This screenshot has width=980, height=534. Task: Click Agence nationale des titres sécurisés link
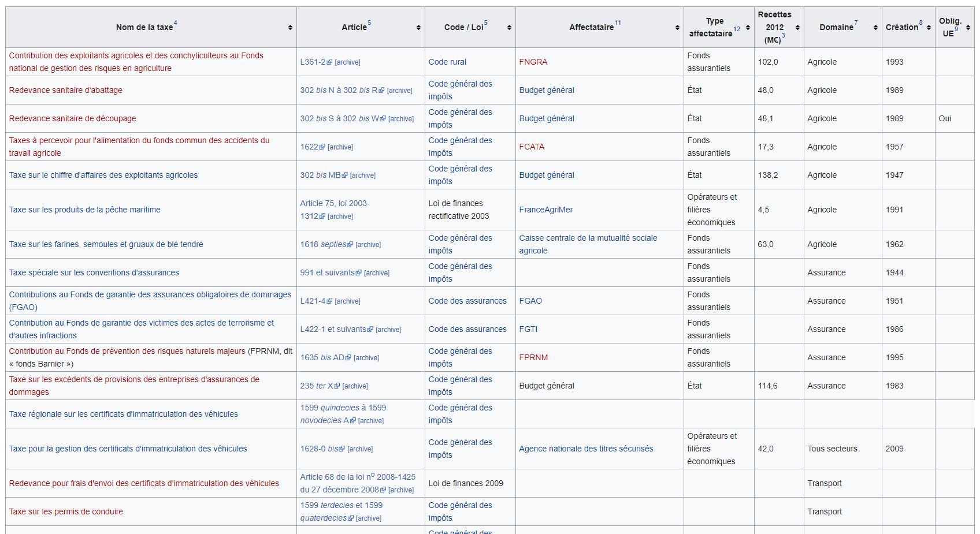click(x=585, y=449)
